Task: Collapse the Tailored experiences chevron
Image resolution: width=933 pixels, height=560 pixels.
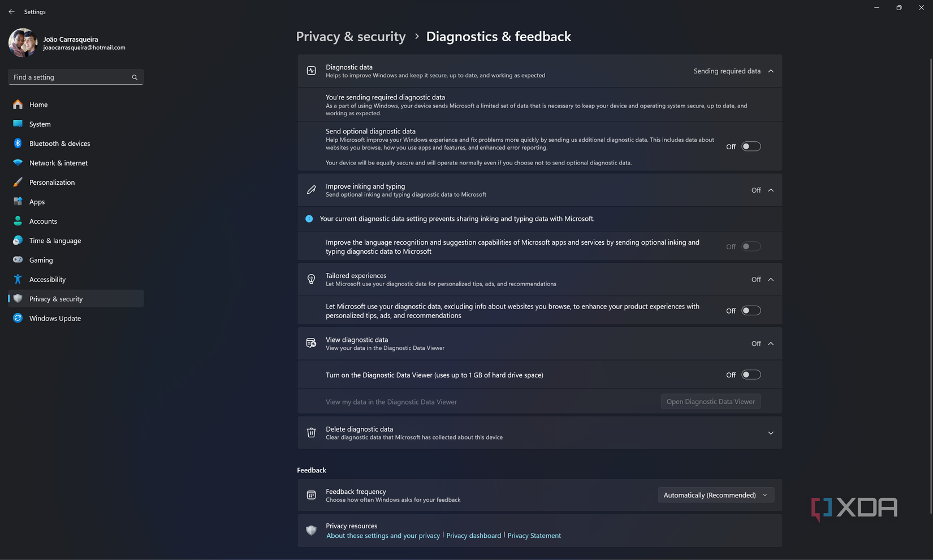Action: 771,280
